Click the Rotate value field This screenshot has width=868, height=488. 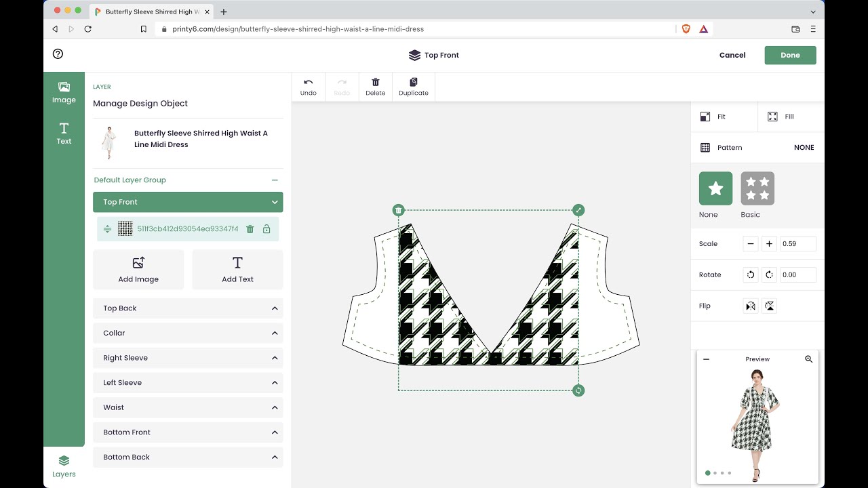[x=797, y=275]
